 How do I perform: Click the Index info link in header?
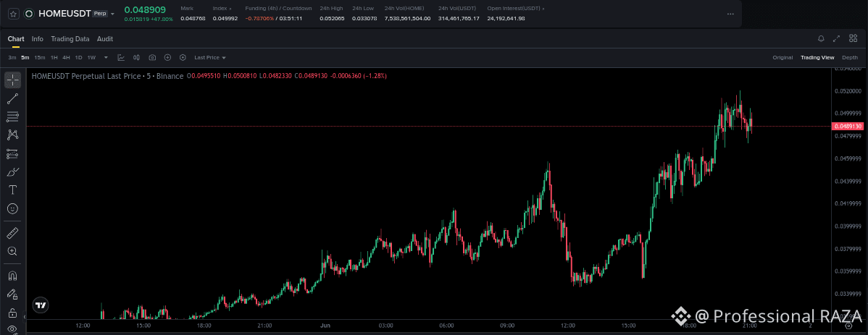tap(220, 9)
